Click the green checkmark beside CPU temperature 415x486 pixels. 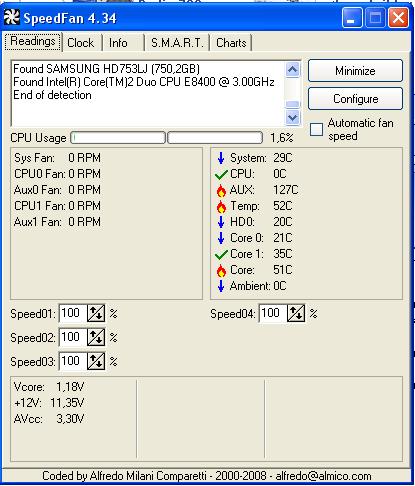pyautogui.click(x=221, y=174)
